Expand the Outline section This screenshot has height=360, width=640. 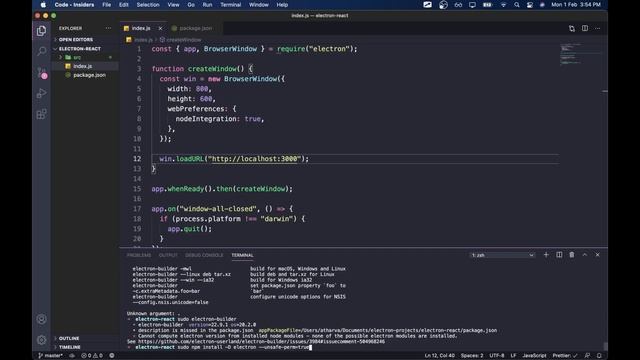click(x=69, y=338)
